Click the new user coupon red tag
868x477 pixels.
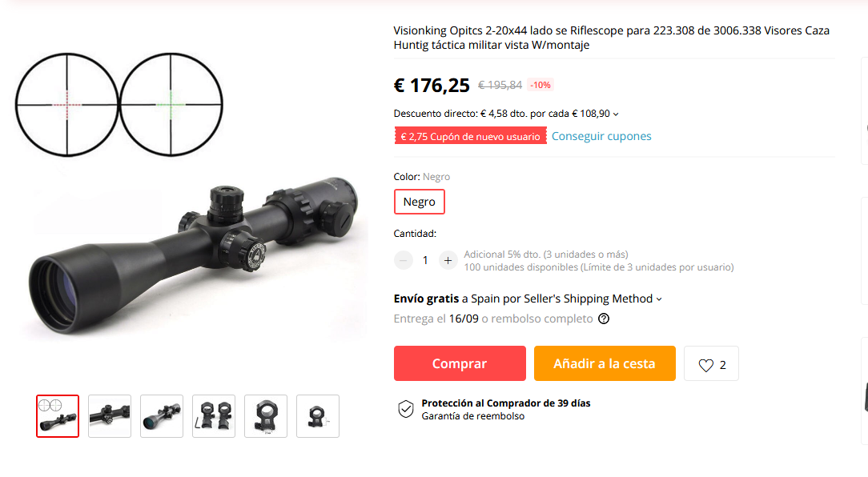(471, 136)
